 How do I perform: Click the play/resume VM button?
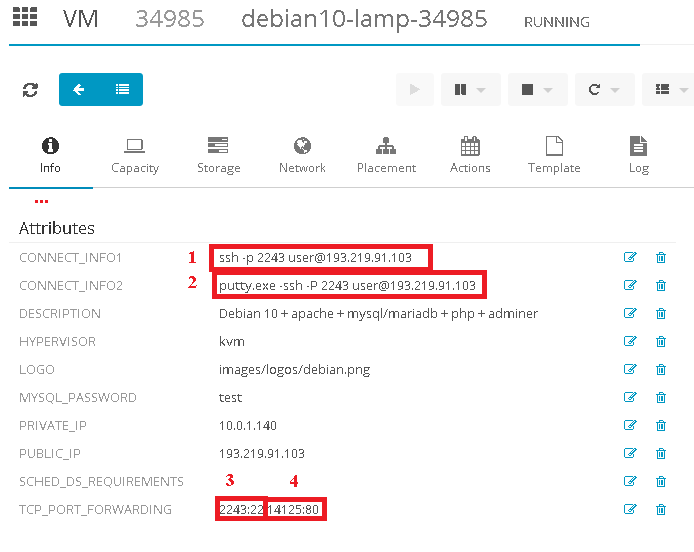coord(414,90)
